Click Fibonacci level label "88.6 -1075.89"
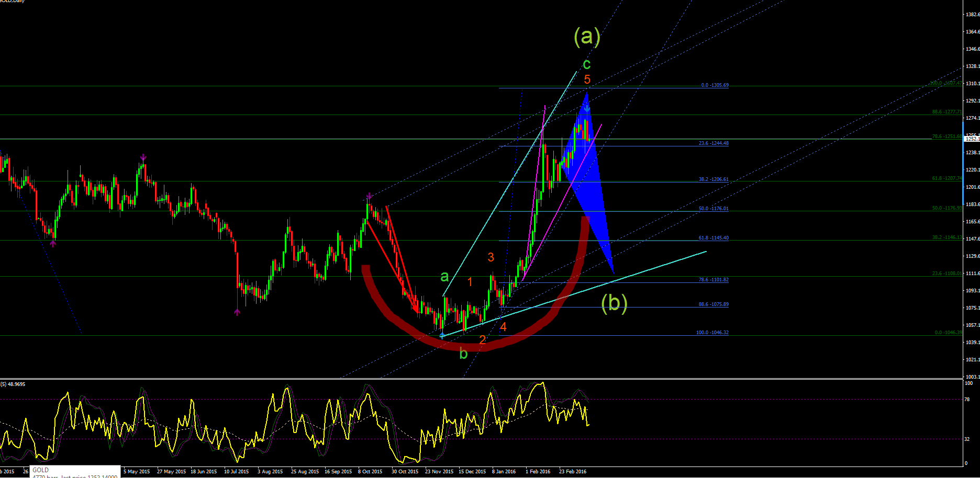Image resolution: width=980 pixels, height=478 pixels. (714, 304)
